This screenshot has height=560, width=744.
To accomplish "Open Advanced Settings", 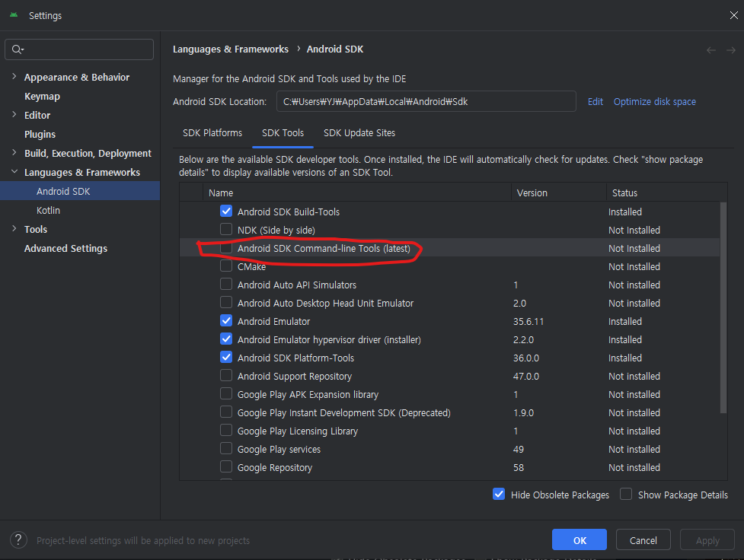I will point(66,249).
